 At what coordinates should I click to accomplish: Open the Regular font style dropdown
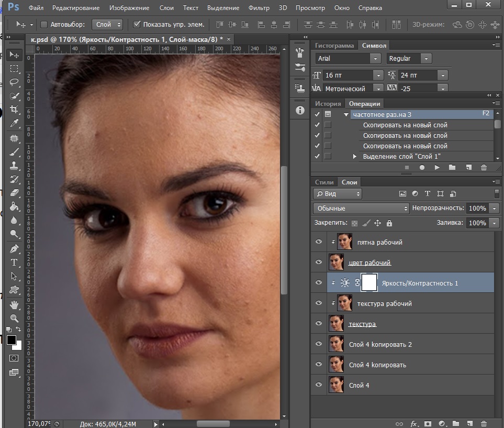coord(426,59)
